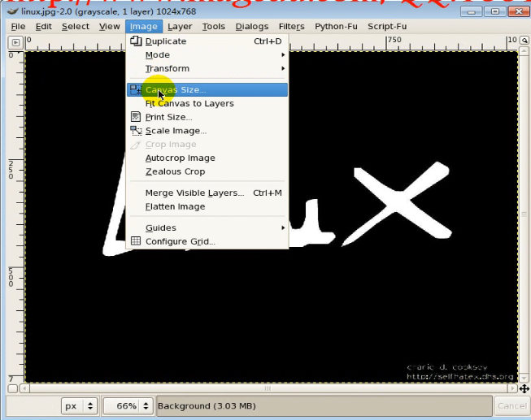This screenshot has height=420, width=531.
Task: Open the File menu
Action: (x=18, y=26)
